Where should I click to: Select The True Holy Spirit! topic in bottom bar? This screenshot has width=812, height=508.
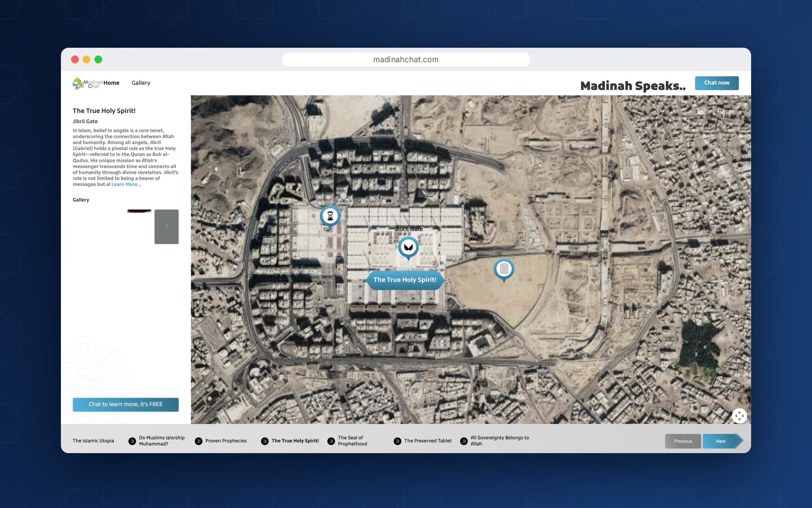tap(295, 441)
